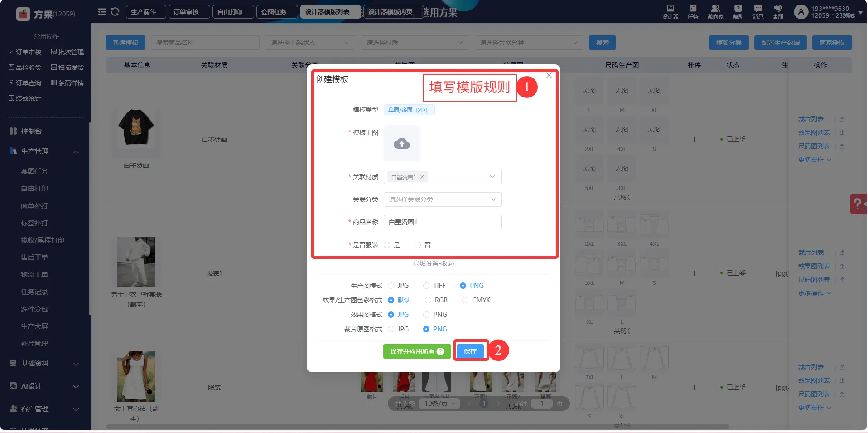Open the 设计器 icon in the top bar
Screen dimensions: 868x433
[670, 12]
